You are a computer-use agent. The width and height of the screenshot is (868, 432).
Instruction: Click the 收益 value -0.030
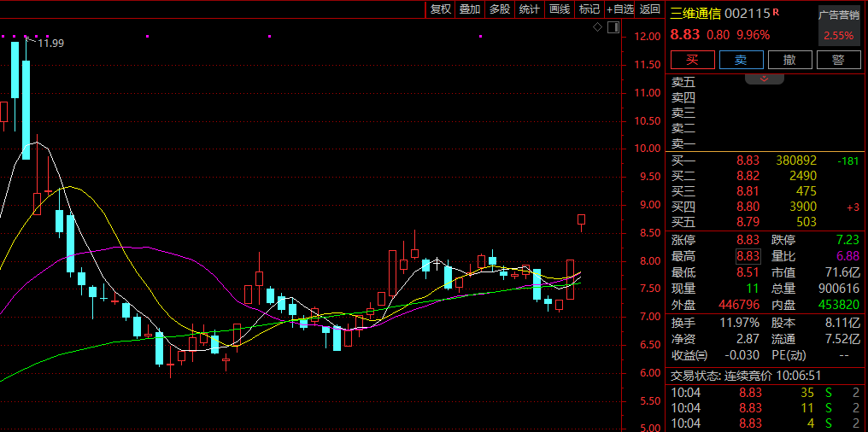(x=743, y=354)
